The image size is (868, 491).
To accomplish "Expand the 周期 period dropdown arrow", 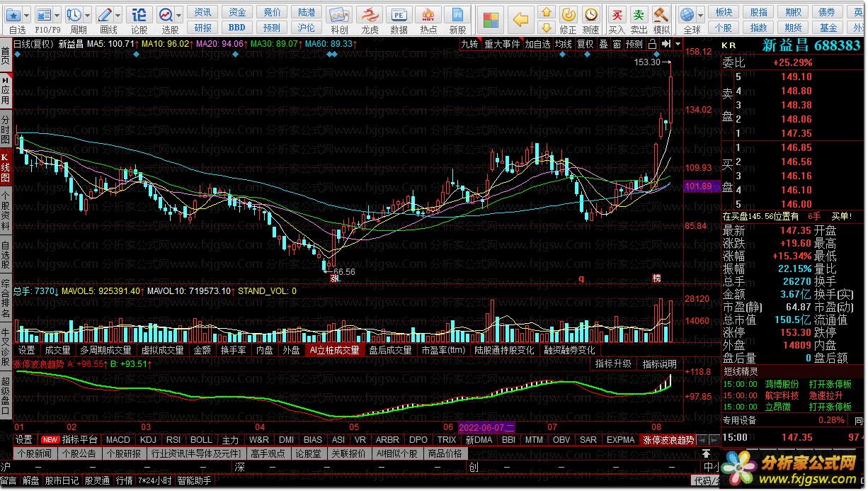I will click(88, 14).
